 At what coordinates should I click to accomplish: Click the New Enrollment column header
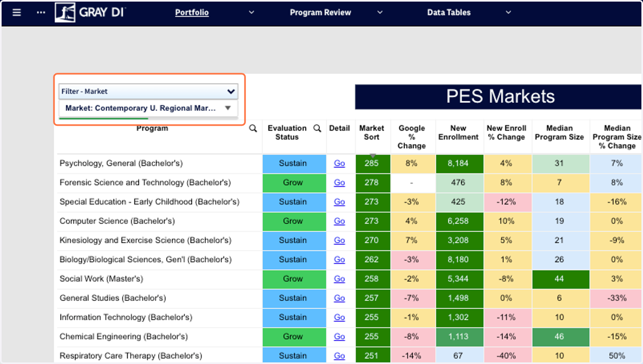(458, 133)
